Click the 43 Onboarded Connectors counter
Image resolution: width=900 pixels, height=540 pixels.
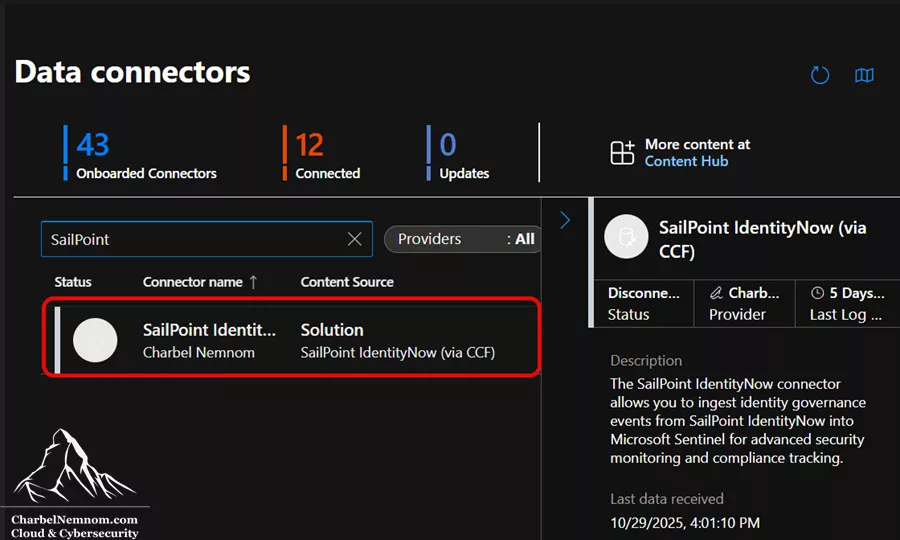click(141, 153)
